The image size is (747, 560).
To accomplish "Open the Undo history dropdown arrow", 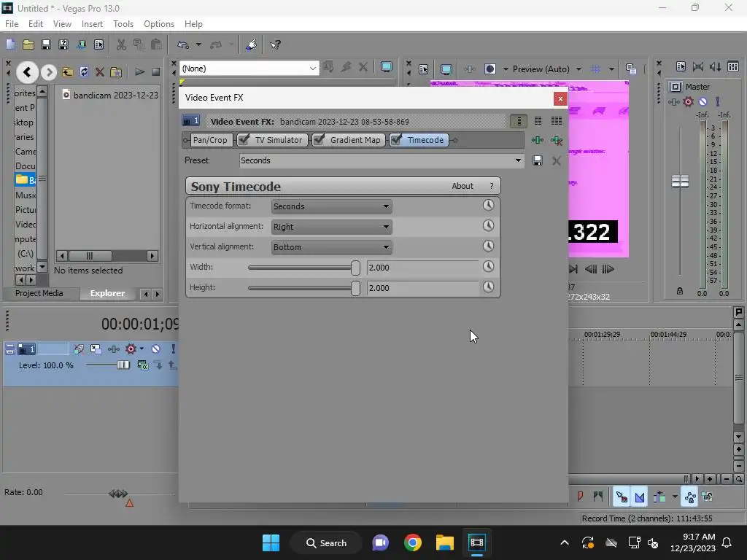I will coord(198,44).
